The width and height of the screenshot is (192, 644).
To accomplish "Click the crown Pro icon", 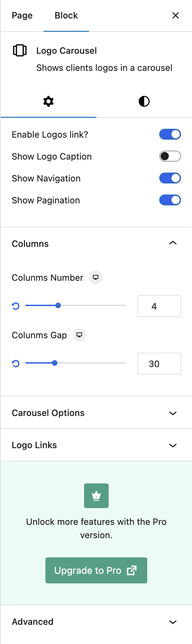I will coord(96,496).
